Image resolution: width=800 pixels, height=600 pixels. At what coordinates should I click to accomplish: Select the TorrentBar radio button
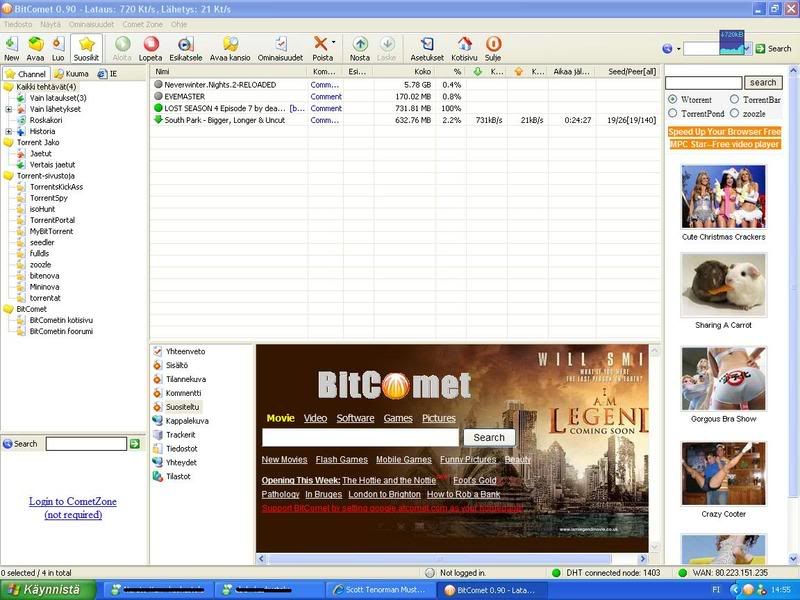(x=735, y=100)
